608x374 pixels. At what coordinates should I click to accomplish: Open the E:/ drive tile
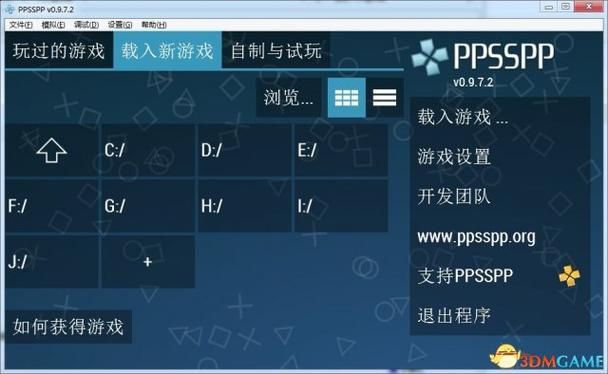click(x=341, y=150)
